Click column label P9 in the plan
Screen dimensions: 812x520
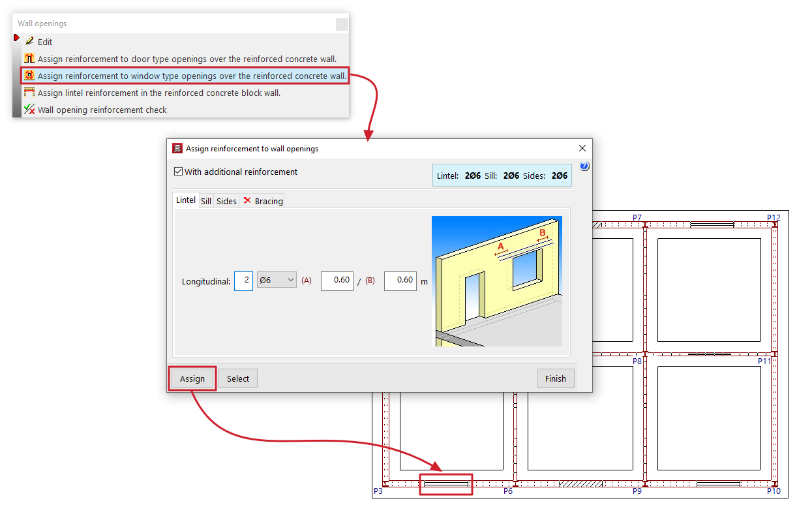[637, 491]
